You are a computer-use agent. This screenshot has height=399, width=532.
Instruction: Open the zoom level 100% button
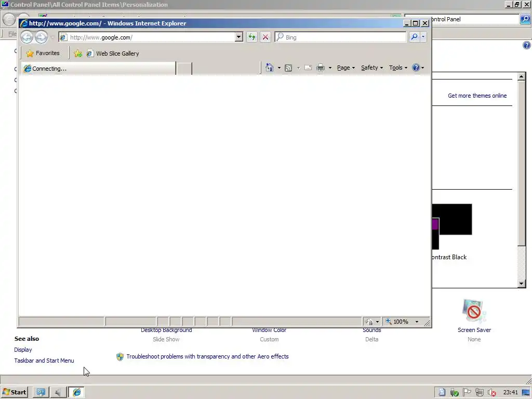[397, 321]
